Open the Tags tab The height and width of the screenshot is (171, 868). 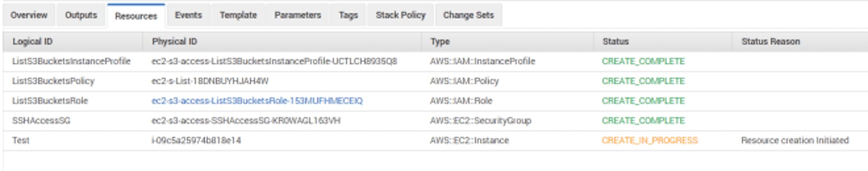348,15
